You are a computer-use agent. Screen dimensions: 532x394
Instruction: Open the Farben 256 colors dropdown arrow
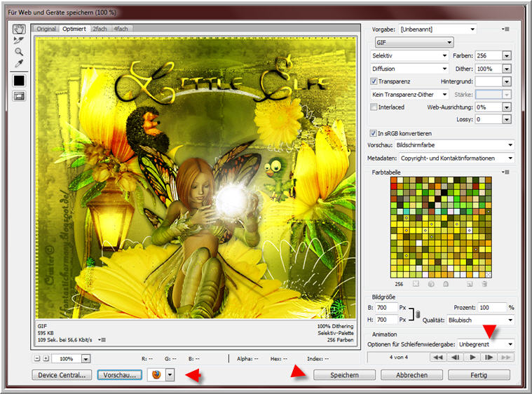click(x=507, y=55)
